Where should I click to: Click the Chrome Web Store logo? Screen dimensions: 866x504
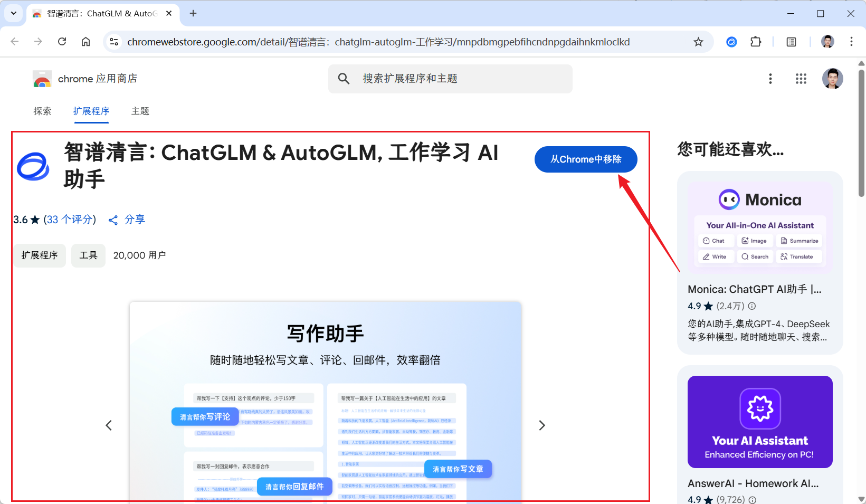click(x=42, y=79)
